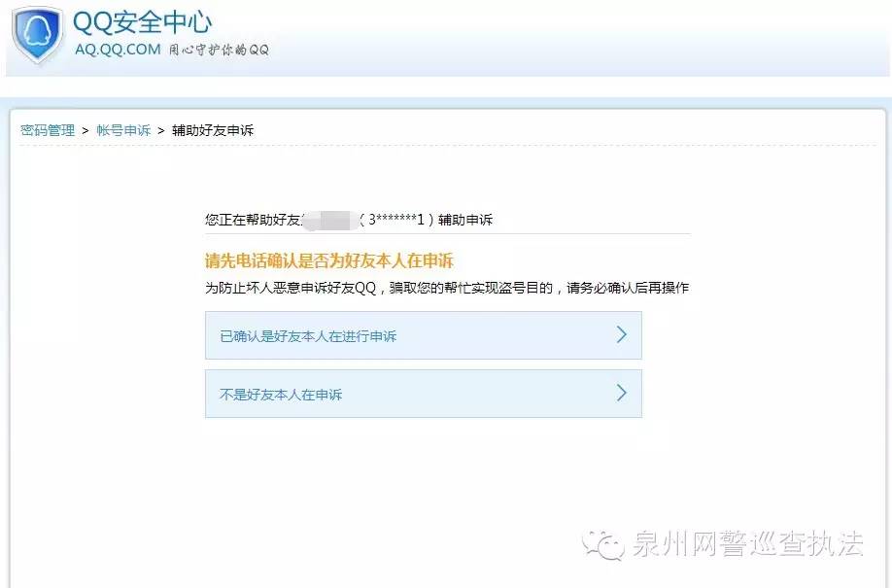Open the AQ.QQ.COM homepage link

pyautogui.click(x=119, y=51)
